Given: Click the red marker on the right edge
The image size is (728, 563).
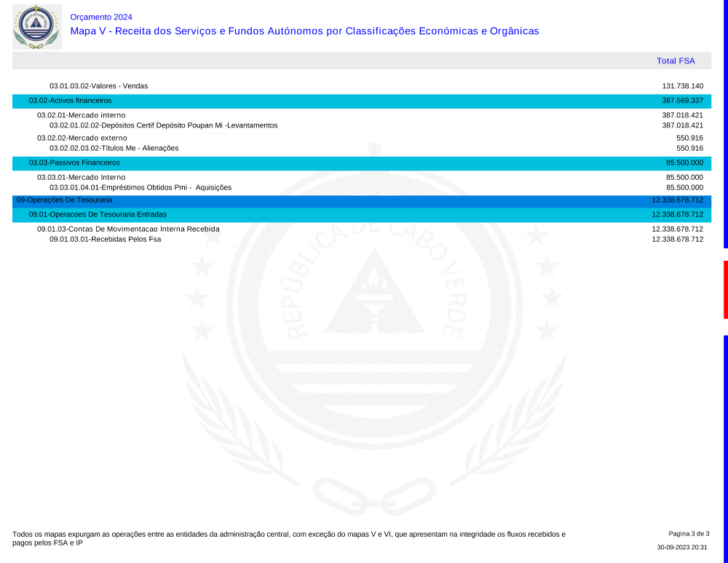Looking at the screenshot, I should click(x=725, y=289).
